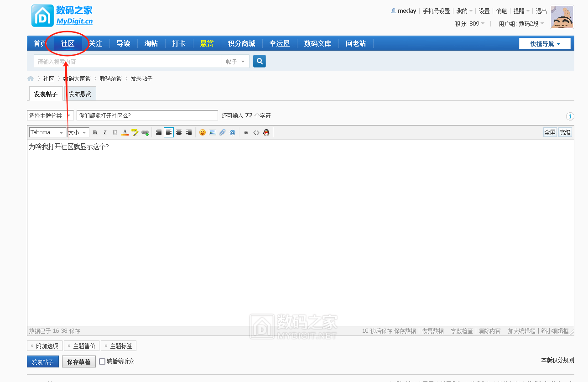The image size is (588, 382).
Task: Expand the 用户组: 数码2段 dropdown
Action: tap(521, 23)
